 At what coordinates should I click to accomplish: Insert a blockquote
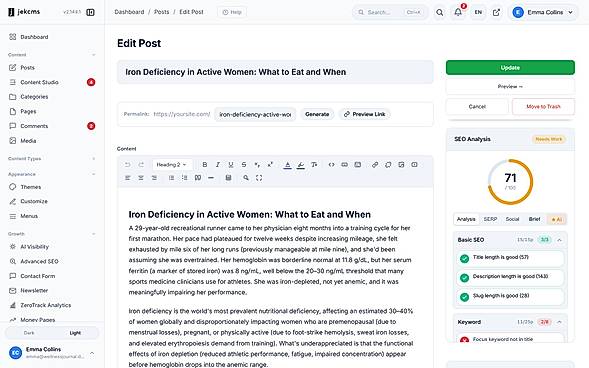click(x=198, y=178)
